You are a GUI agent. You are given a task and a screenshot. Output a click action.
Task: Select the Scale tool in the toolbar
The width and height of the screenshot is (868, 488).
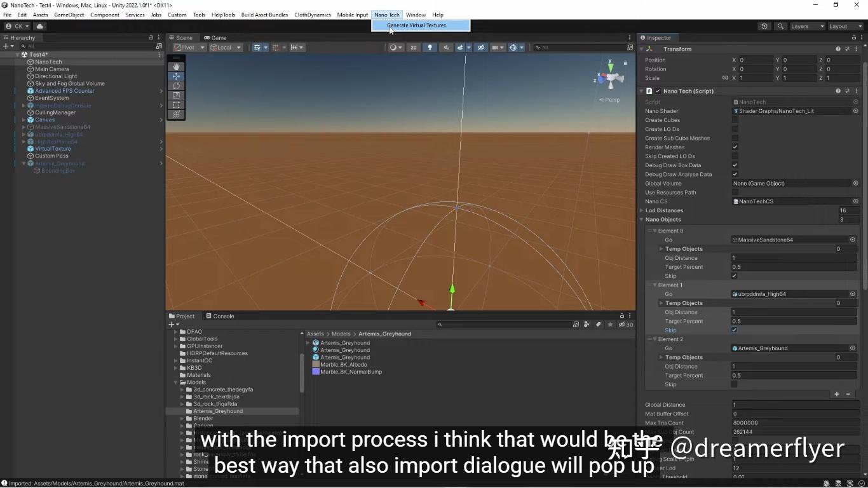pyautogui.click(x=176, y=95)
